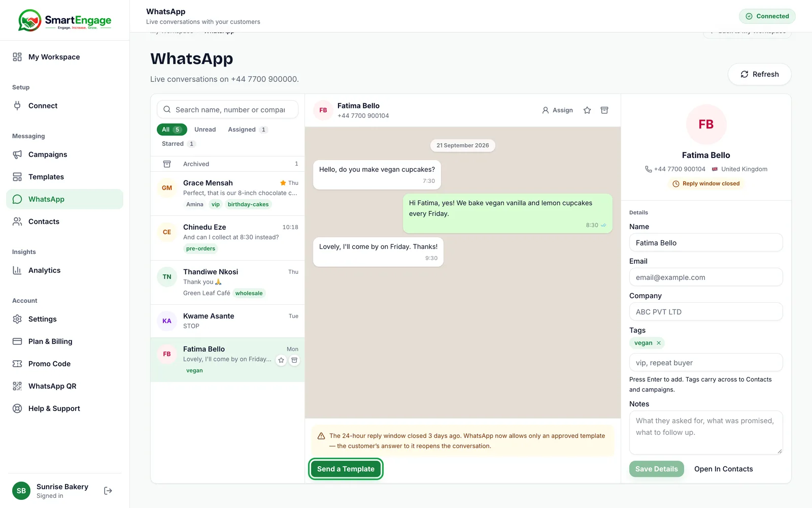Open the Templates sidebar item
This screenshot has width=812, height=508.
tap(64, 177)
